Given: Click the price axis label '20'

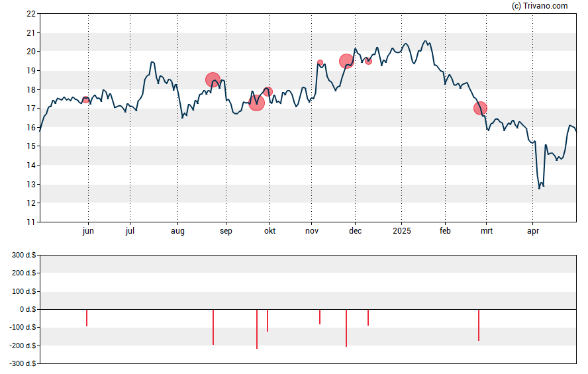Looking at the screenshot, I should tap(31, 52).
